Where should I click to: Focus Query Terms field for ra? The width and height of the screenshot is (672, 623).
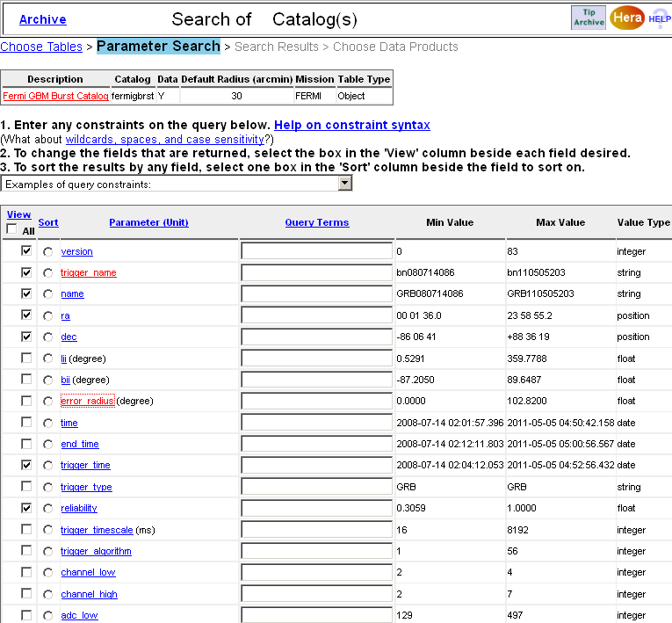[x=317, y=315]
